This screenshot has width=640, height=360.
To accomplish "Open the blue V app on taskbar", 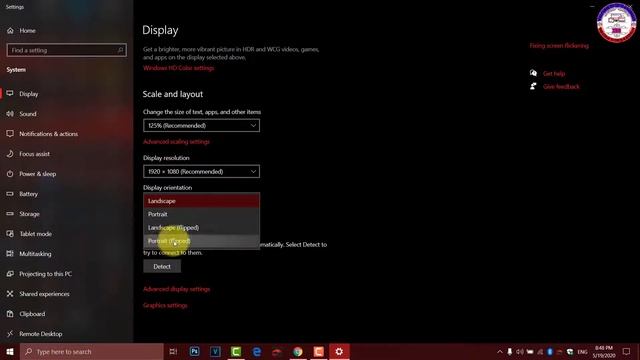I will pyautogui.click(x=215, y=351).
